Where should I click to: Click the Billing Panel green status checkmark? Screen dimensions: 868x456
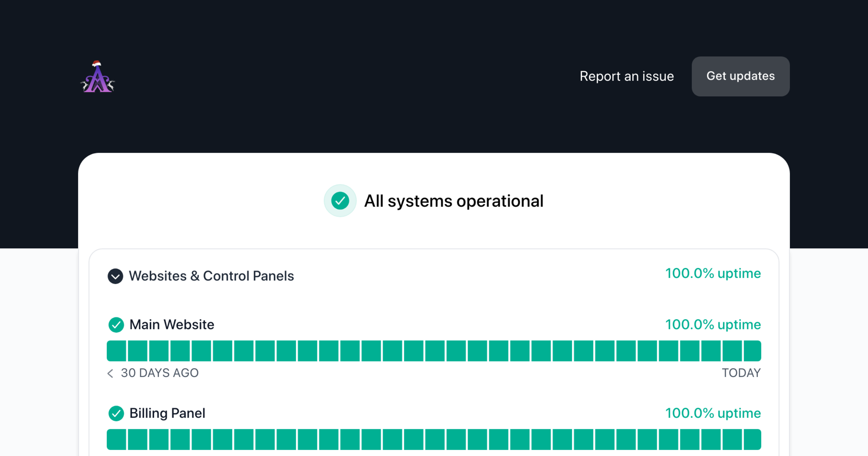(x=116, y=413)
